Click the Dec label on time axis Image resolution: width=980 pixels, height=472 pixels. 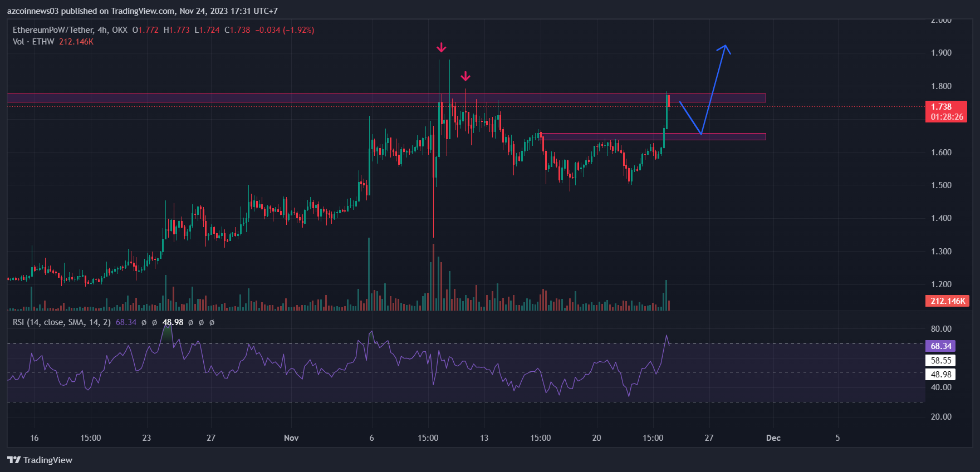coord(773,438)
